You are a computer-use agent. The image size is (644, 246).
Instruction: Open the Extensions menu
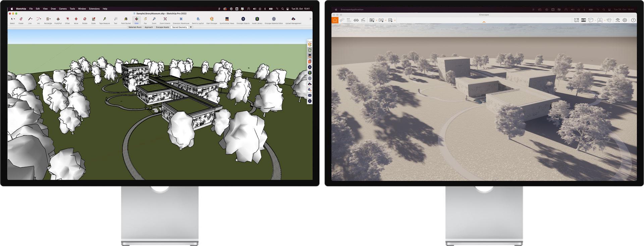(94, 9)
